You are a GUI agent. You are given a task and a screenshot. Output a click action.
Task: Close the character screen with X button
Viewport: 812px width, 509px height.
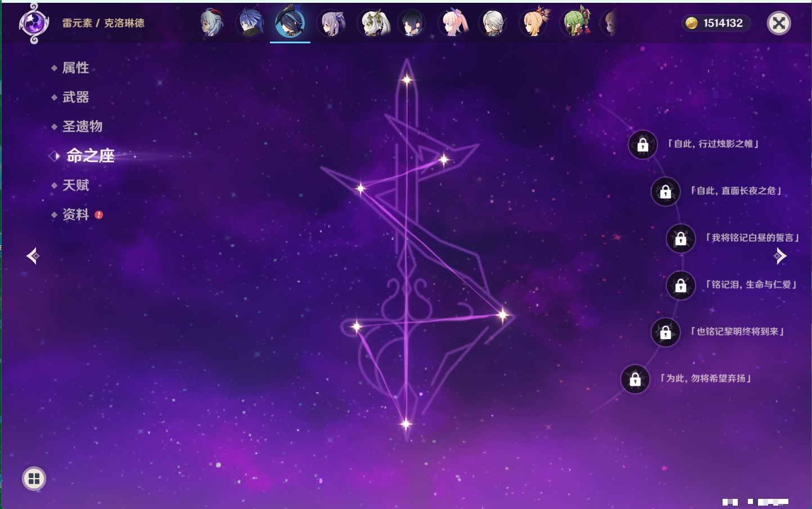point(779,23)
